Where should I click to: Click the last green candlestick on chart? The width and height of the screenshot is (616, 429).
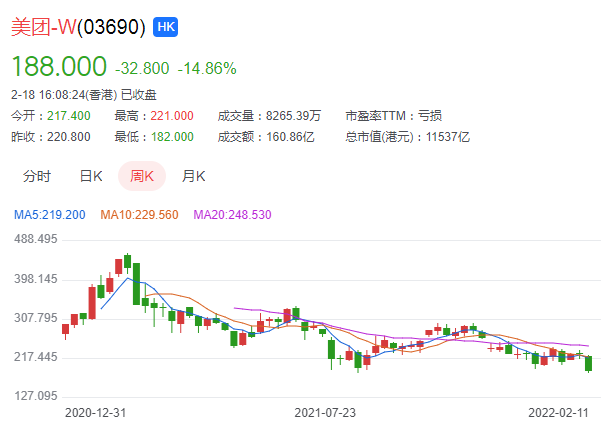pos(588,363)
